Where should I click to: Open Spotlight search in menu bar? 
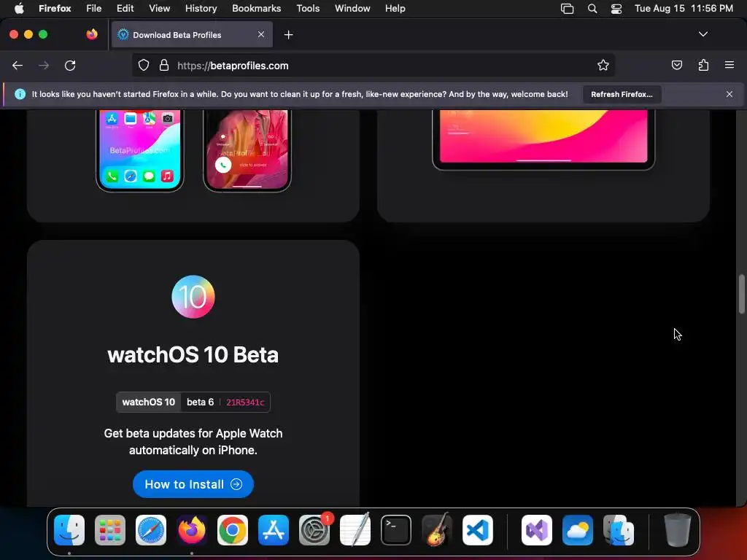(x=592, y=9)
